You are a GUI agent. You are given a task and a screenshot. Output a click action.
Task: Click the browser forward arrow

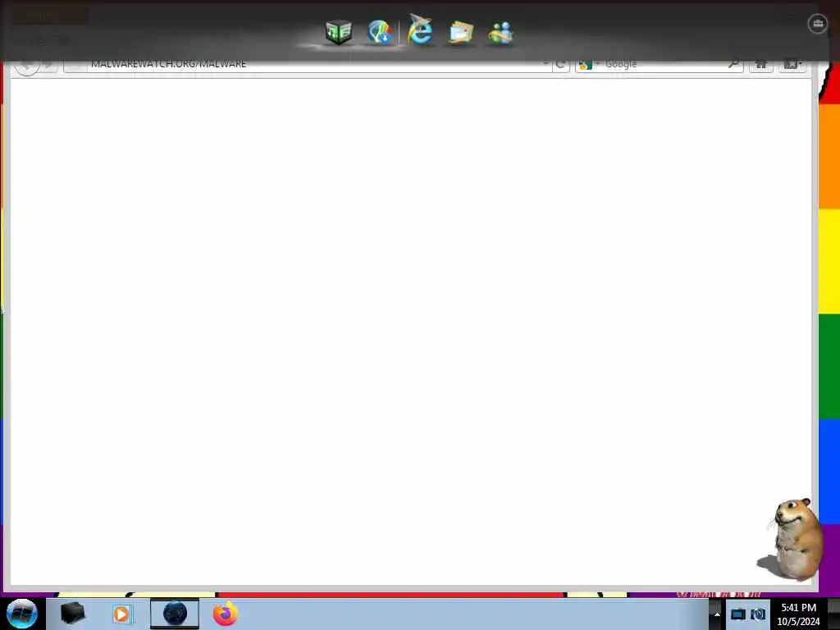pos(49,65)
